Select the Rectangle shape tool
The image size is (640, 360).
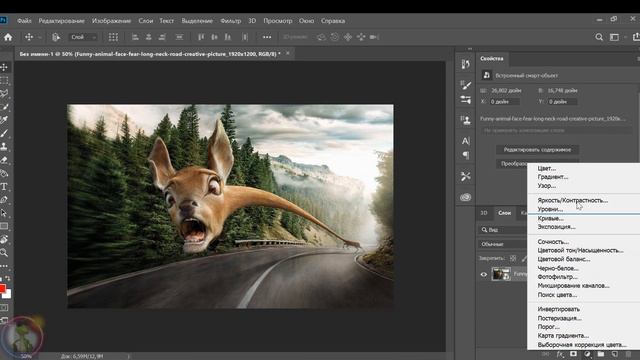[x=4, y=226]
